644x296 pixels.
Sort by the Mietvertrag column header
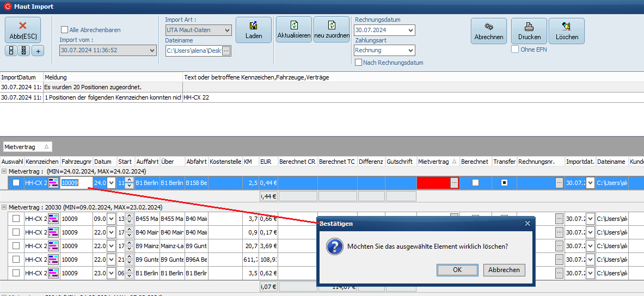[x=434, y=162]
